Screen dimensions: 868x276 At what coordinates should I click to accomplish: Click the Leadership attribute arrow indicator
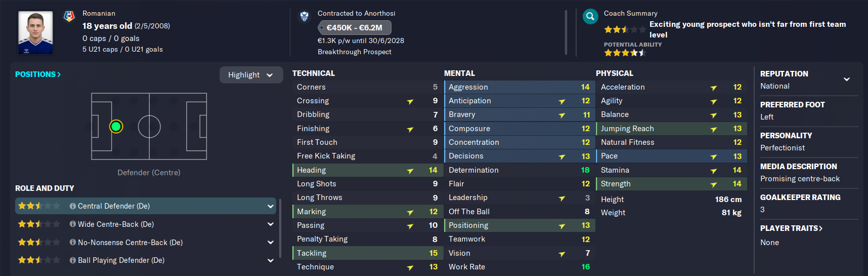pyautogui.click(x=561, y=198)
